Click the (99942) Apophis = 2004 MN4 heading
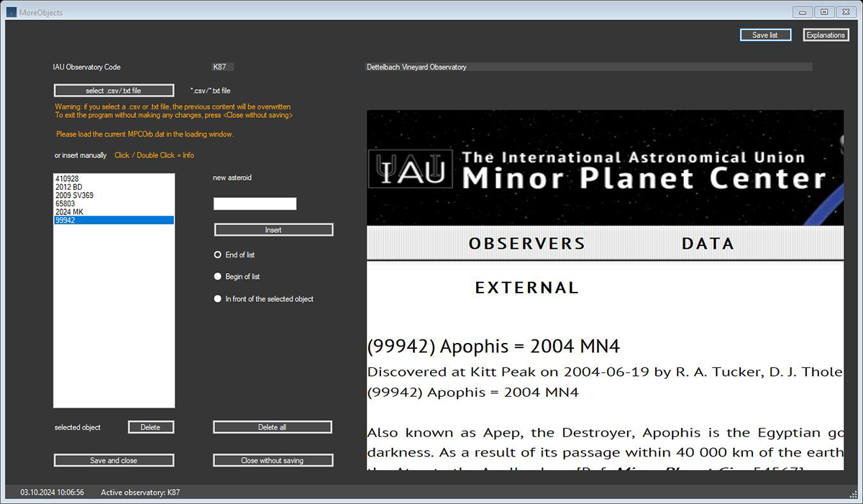This screenshot has height=504, width=863. point(493,347)
